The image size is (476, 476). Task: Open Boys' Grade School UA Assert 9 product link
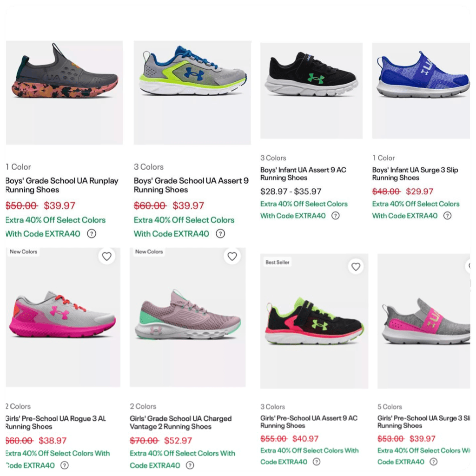click(191, 185)
